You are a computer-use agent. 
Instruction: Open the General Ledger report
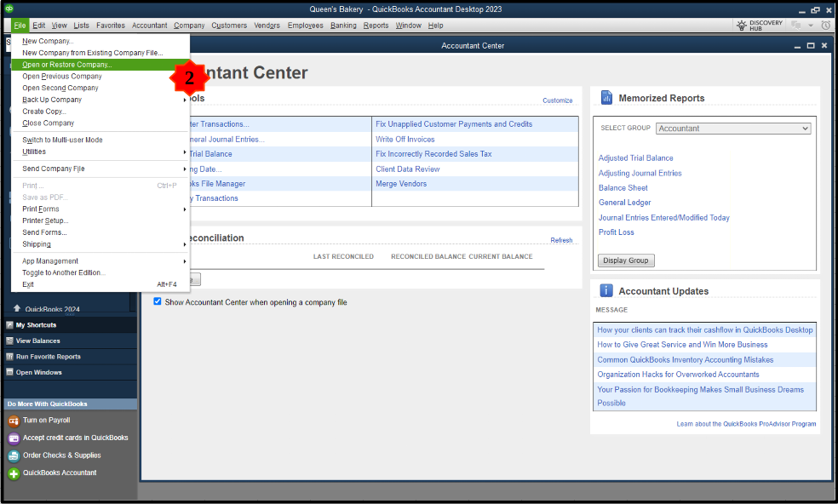pyautogui.click(x=624, y=203)
